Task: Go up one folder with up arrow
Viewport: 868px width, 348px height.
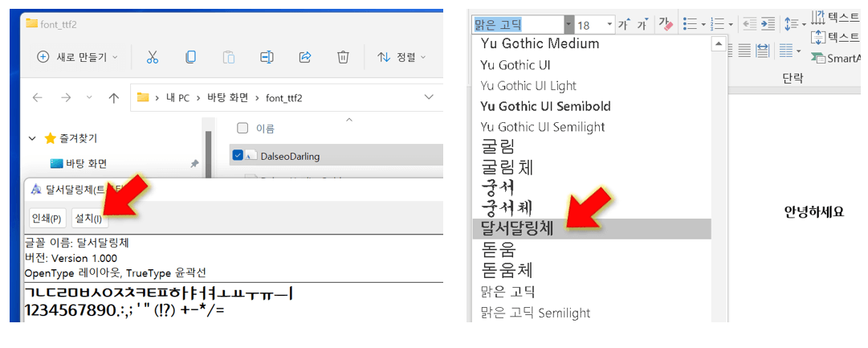Action: click(114, 98)
